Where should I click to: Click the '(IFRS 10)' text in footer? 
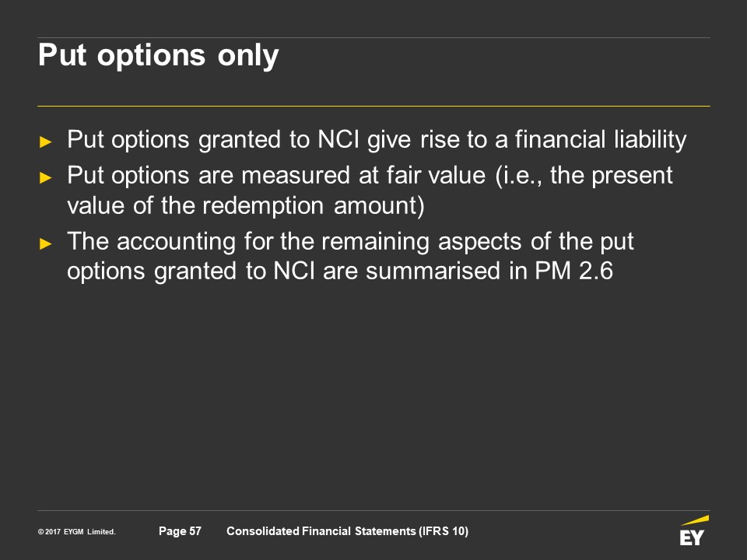pyautogui.click(x=444, y=531)
